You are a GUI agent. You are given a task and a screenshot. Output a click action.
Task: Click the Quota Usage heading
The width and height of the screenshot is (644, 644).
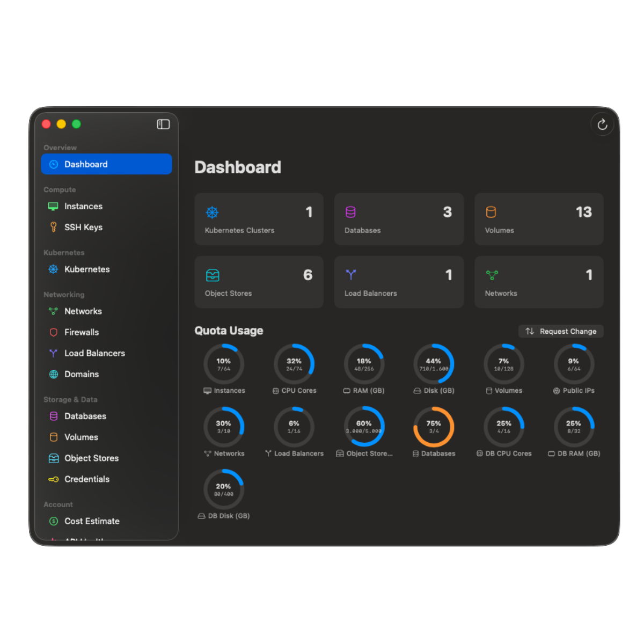pos(229,331)
